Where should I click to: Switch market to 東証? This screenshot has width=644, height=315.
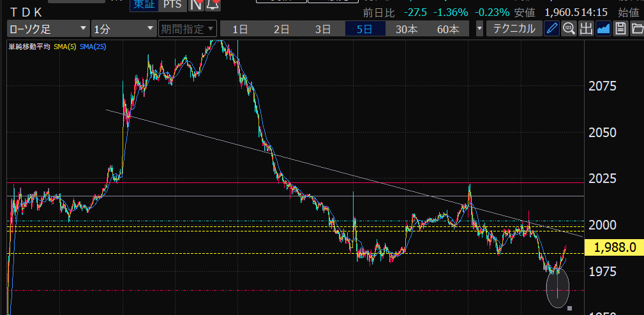tap(144, 4)
